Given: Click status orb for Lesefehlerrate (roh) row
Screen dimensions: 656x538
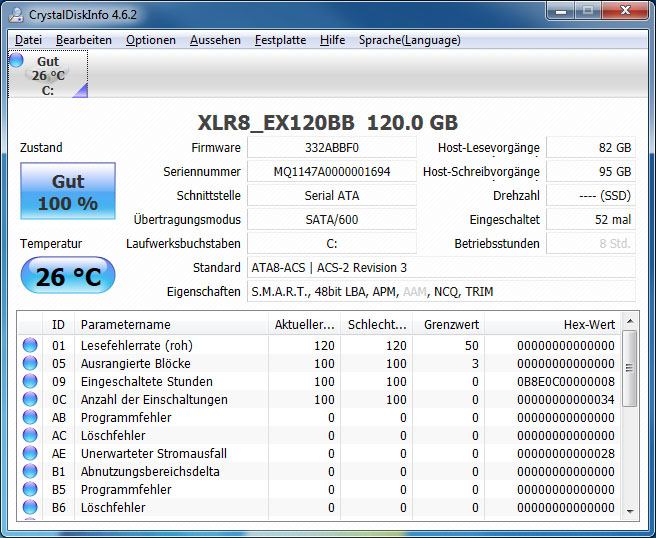Looking at the screenshot, I should (x=30, y=345).
